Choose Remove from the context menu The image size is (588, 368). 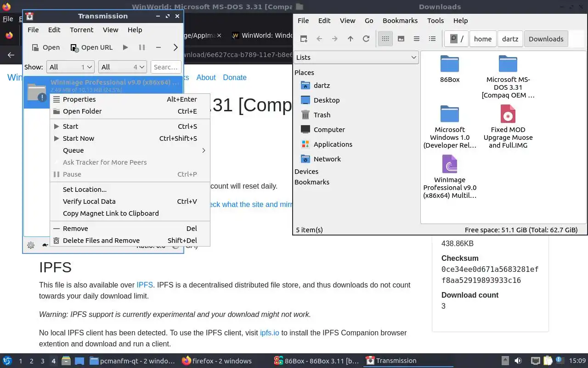130,229
